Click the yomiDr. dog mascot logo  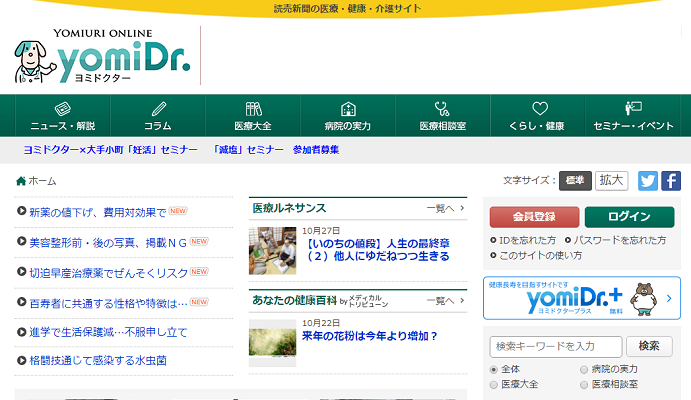pos(35,62)
